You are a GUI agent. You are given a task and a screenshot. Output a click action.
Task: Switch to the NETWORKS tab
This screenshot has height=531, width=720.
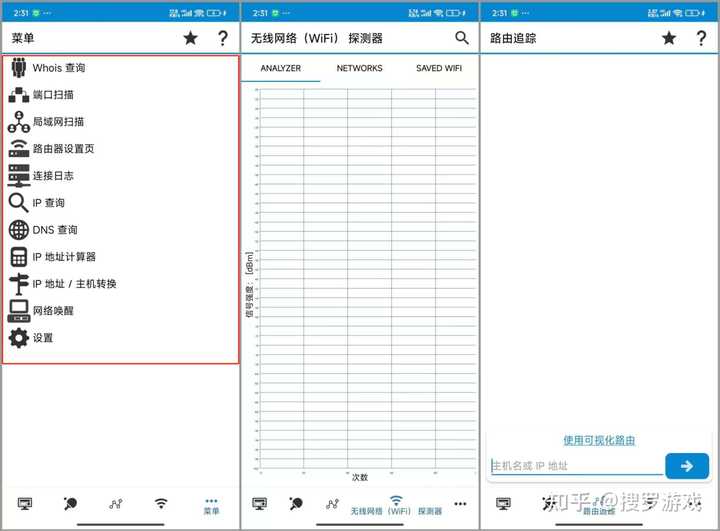[x=359, y=68]
